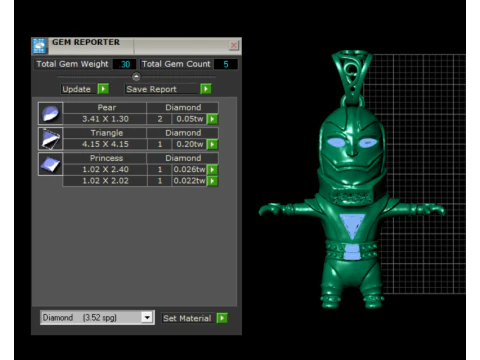Viewport: 480px width, 360px height.
Task: Click Total Gem Count value 5
Action: click(x=226, y=64)
